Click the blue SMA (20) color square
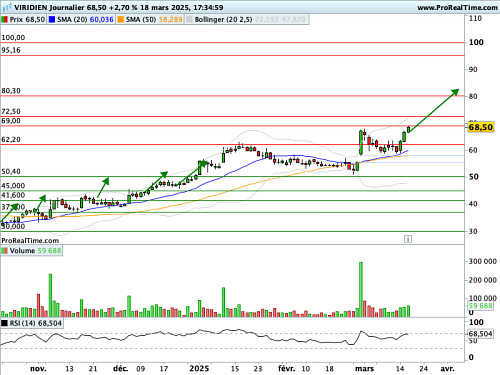Viewport: 500px width, 375px height. tap(52, 20)
